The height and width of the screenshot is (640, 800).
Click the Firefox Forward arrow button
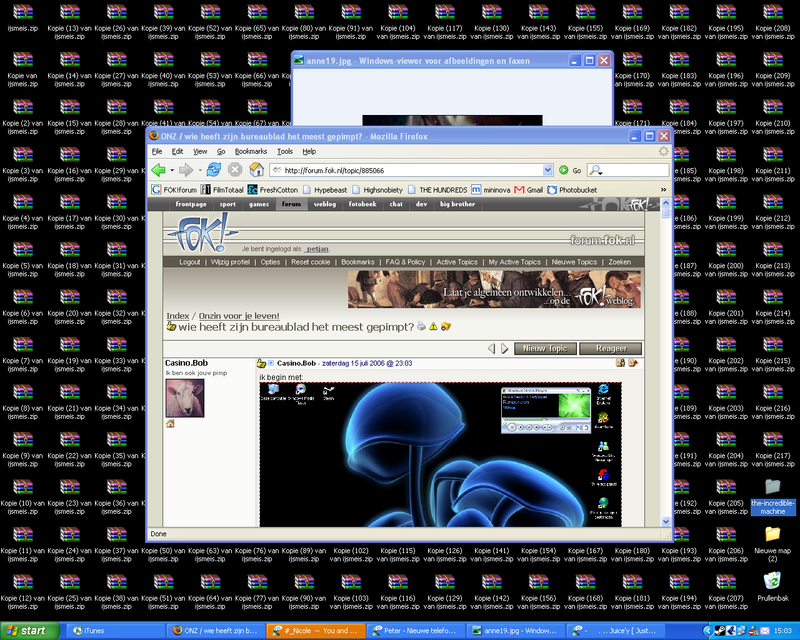click(186, 170)
